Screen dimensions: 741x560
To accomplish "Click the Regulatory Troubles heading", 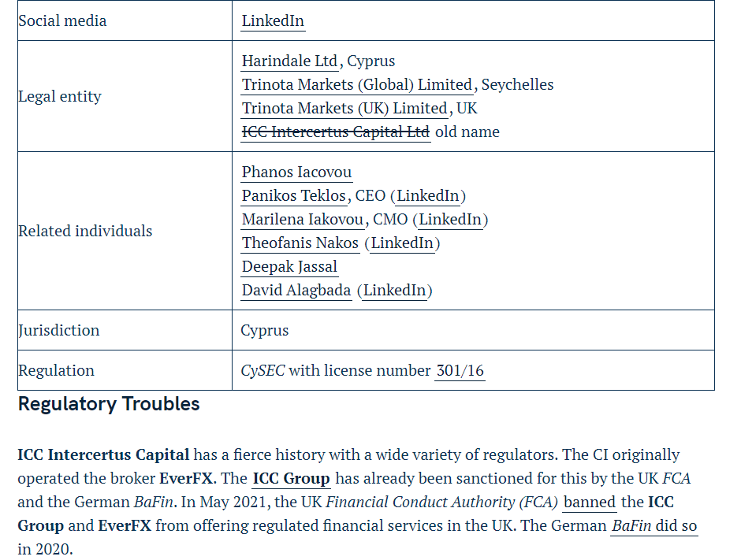I will [109, 405].
